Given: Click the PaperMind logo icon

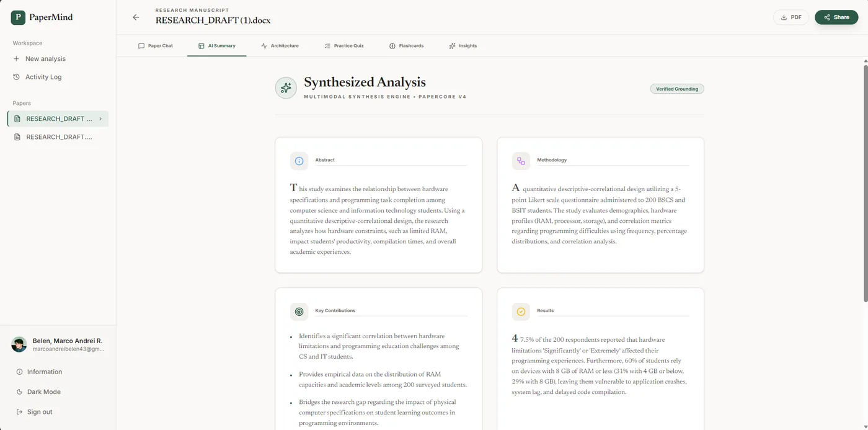Looking at the screenshot, I should click(18, 17).
